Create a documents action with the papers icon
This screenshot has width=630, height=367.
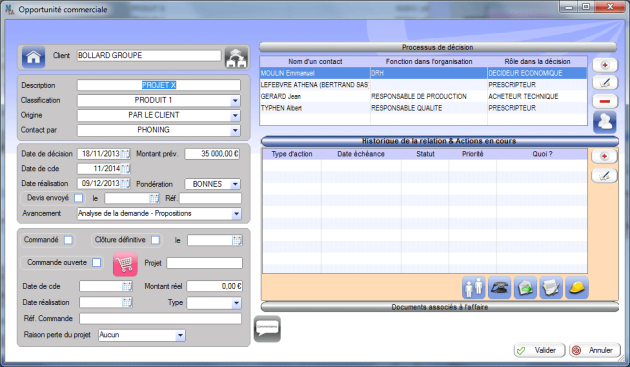[551, 287]
